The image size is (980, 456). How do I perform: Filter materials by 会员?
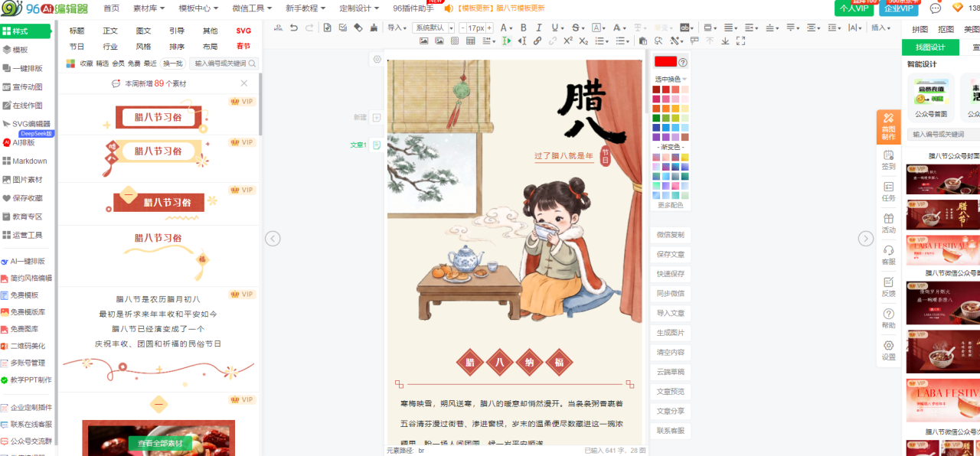(x=118, y=64)
